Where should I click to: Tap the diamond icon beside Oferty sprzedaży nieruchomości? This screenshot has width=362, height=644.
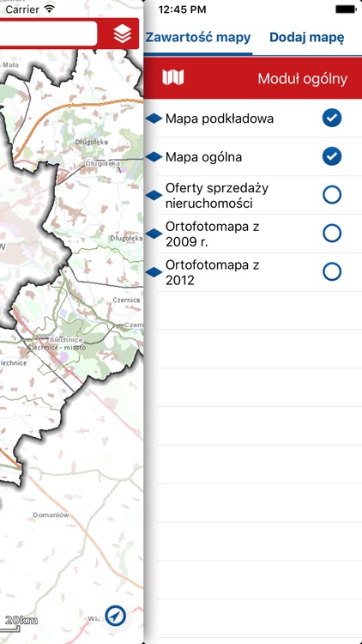pos(154,195)
